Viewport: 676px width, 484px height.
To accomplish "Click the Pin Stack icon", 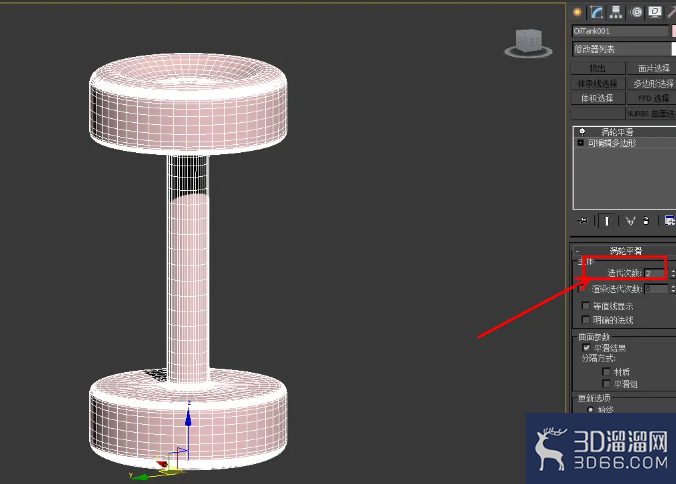I will pyautogui.click(x=583, y=221).
